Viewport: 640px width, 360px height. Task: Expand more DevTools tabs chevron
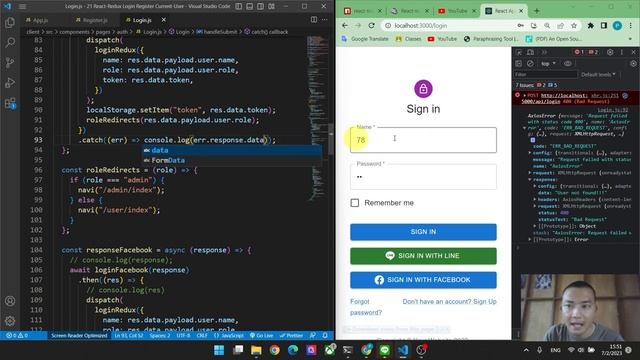coord(544,52)
